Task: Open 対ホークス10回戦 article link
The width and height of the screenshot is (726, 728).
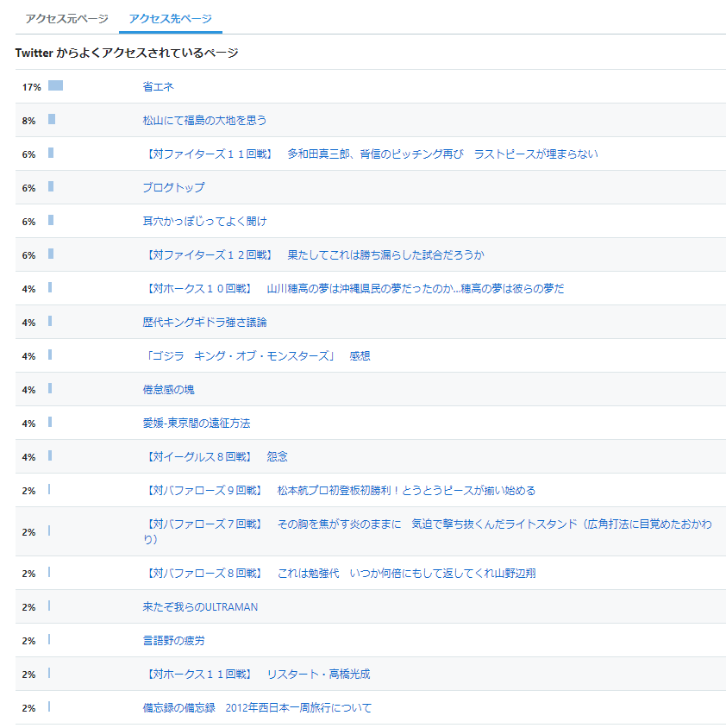Action: point(354,289)
